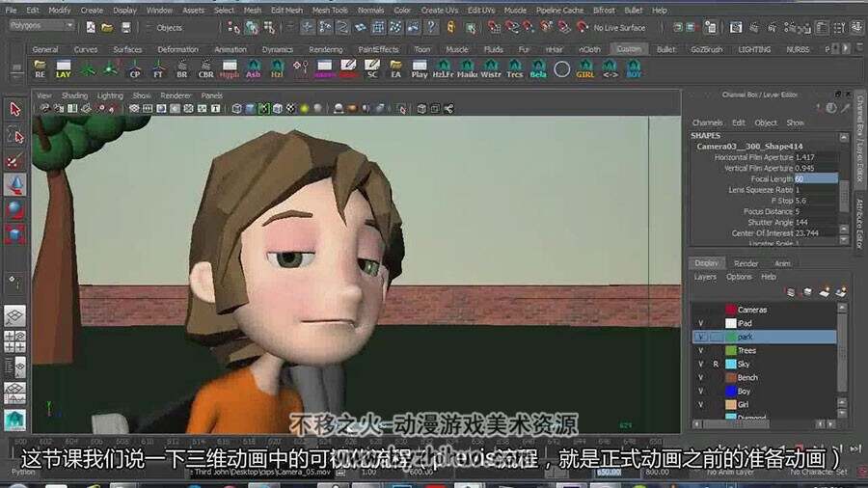The image size is (868, 488).
Task: Open the viewport View menu
Action: 43,95
